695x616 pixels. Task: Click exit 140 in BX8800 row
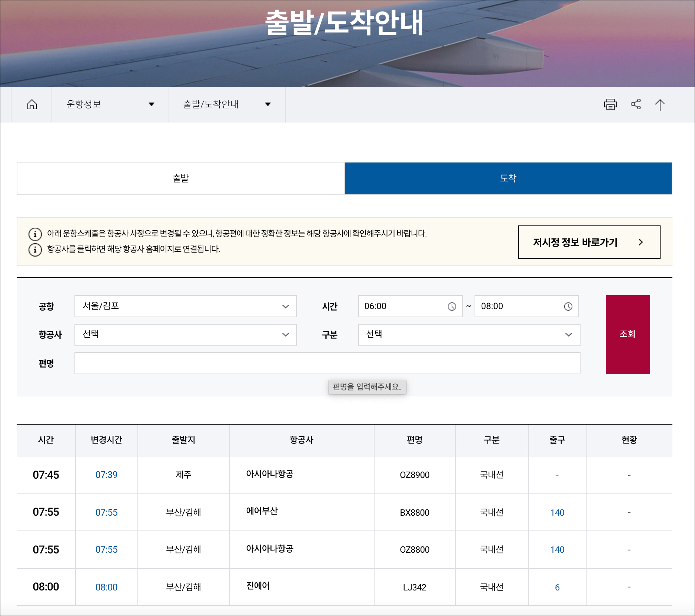[x=557, y=512]
